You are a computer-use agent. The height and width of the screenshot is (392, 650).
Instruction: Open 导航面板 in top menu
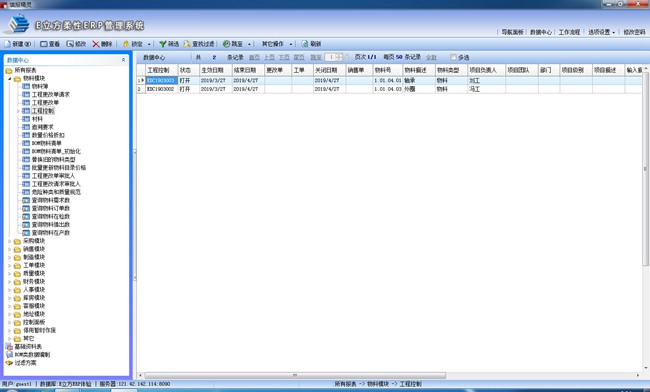[512, 32]
